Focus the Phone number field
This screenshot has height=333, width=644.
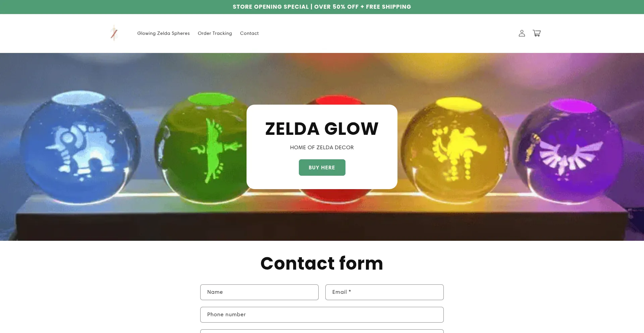[322, 315]
